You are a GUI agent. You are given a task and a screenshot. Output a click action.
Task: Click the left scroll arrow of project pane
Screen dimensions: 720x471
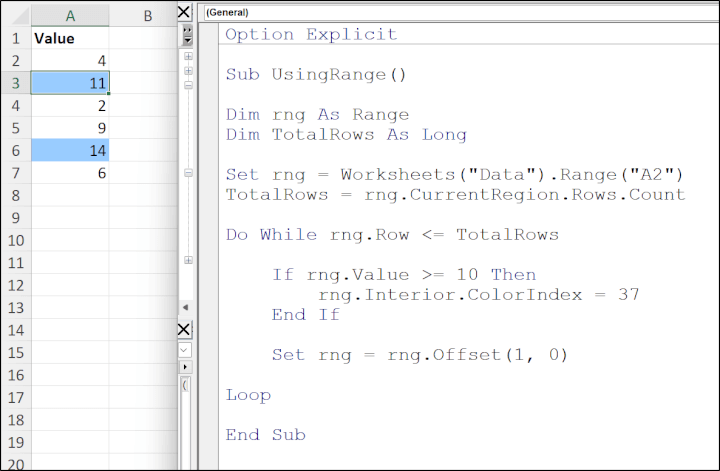tap(186, 307)
